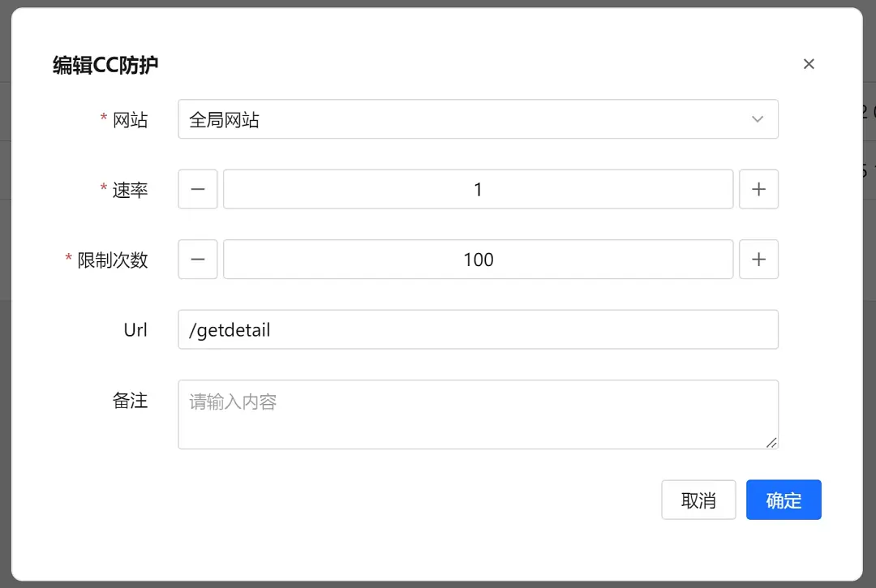Click the plus stepper beside the limit input
Screen dimensions: 876x588
point(758,260)
